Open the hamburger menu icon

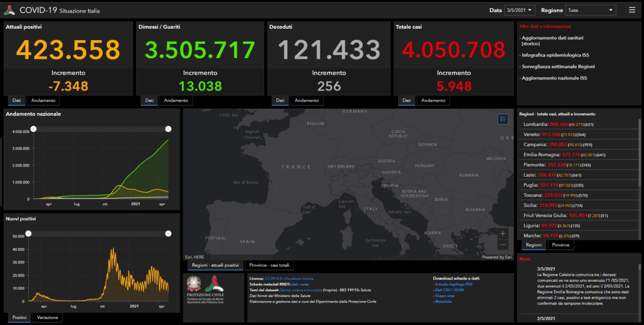(x=632, y=10)
